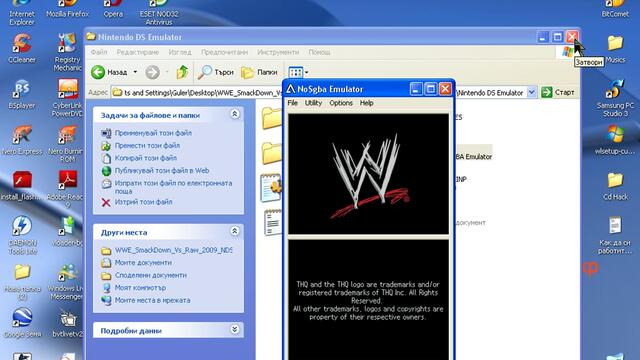Screen dimensions: 640x360
Task: Click the bottom emulator screen with THQ text
Action: coord(369,300)
